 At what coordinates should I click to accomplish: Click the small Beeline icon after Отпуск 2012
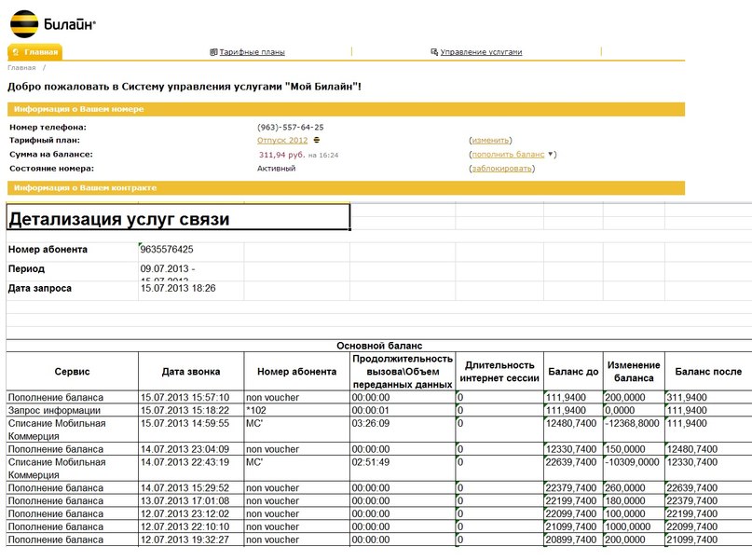click(317, 140)
